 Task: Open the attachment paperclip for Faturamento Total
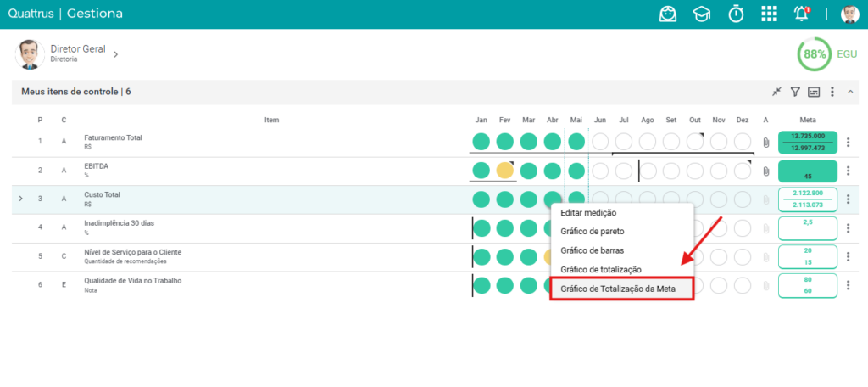(x=766, y=143)
